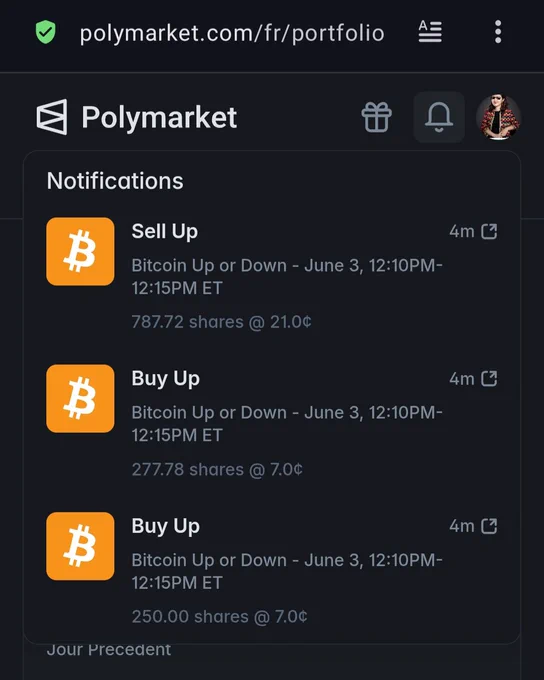Open the browser three-dot menu
The width and height of the screenshot is (544, 680).
(498, 32)
